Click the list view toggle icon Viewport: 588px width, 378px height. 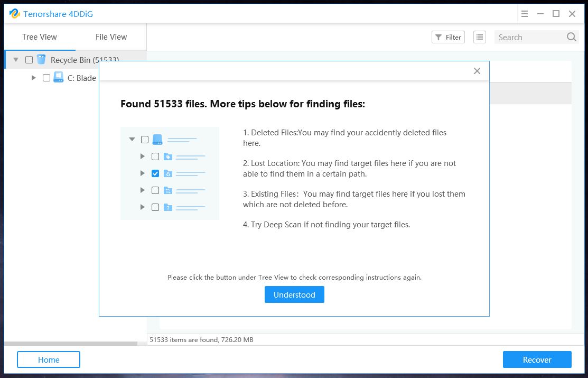point(479,37)
